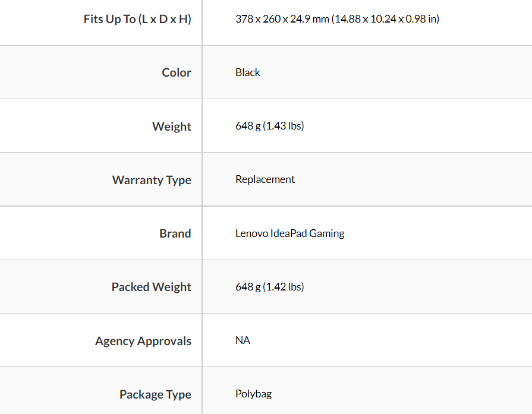Select the 'Polybag' package type value
The image size is (532, 414).
point(254,394)
